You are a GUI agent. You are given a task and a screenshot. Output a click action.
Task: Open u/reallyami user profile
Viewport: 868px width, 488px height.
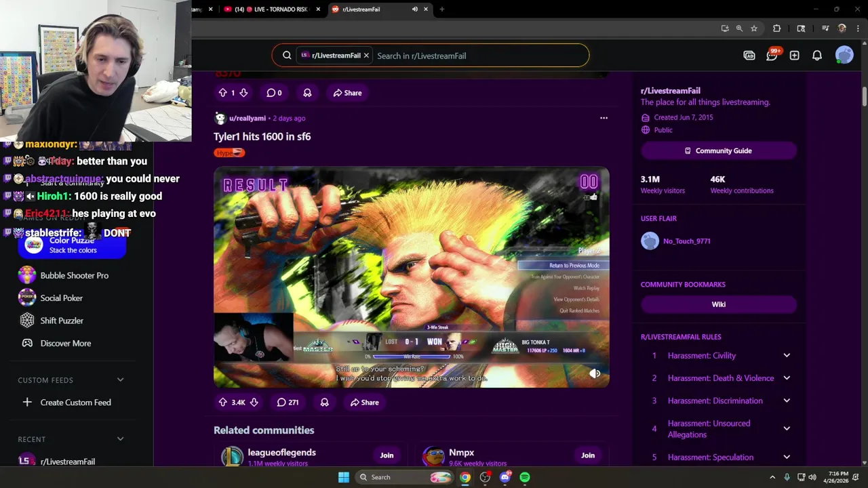pos(247,118)
